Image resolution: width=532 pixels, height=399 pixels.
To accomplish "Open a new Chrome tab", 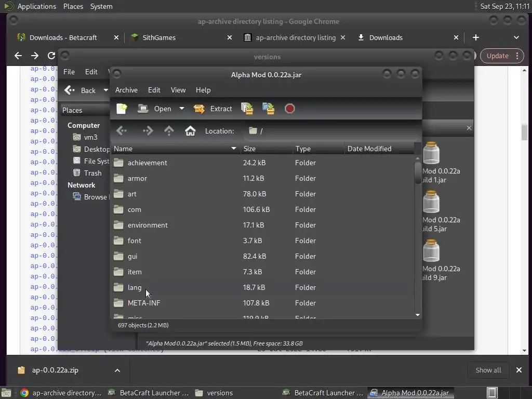I will (476, 37).
